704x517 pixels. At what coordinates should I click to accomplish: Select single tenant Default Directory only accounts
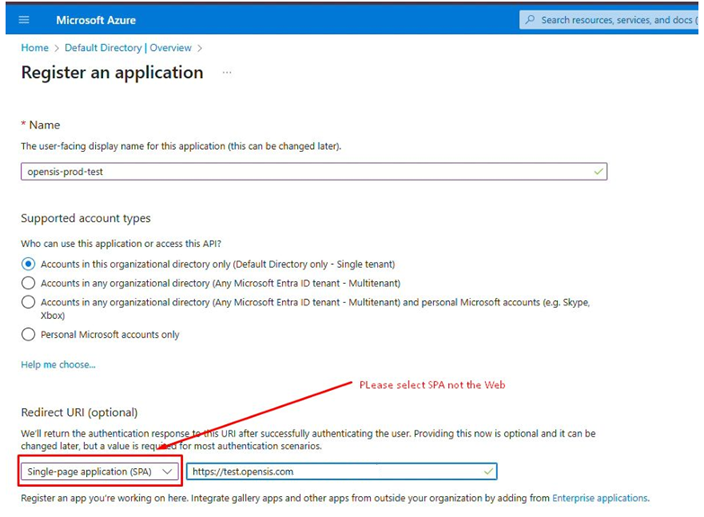click(28, 264)
